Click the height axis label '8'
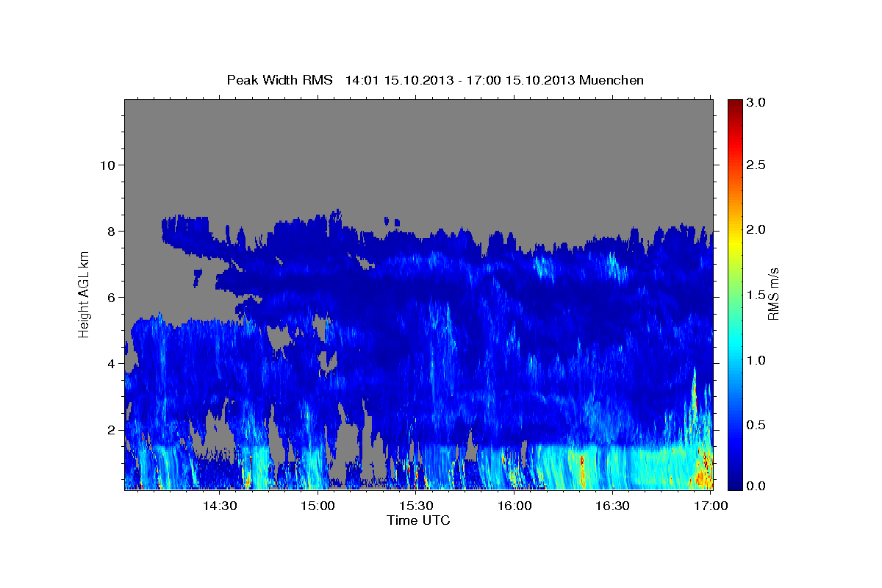882x588 pixels. pos(111,231)
